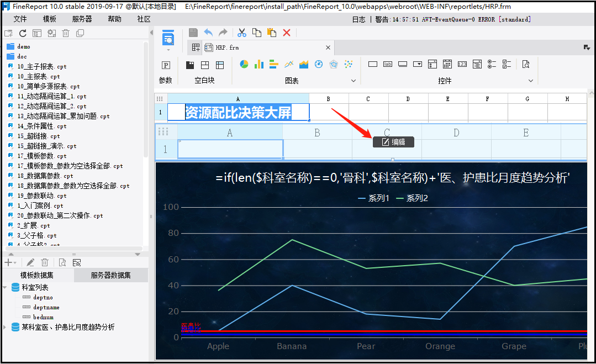Image resolution: width=596 pixels, height=364 pixels.
Task: Open the 社区 menu
Action: 144,19
